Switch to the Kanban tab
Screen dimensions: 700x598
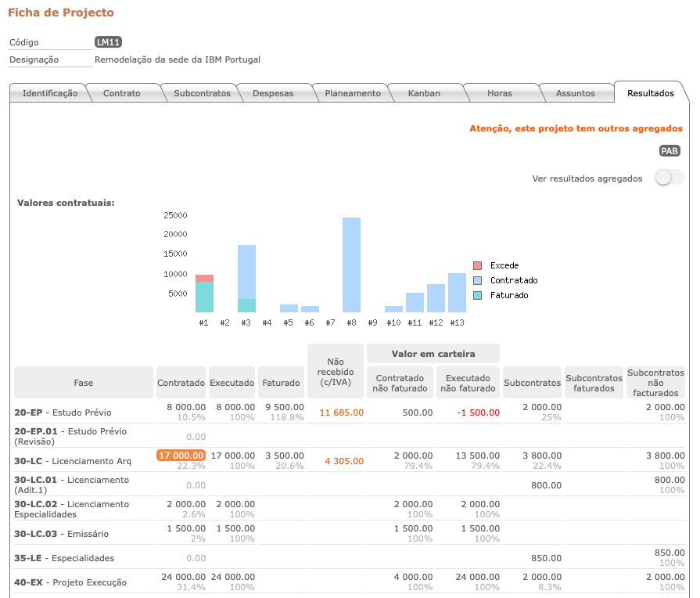tap(425, 92)
